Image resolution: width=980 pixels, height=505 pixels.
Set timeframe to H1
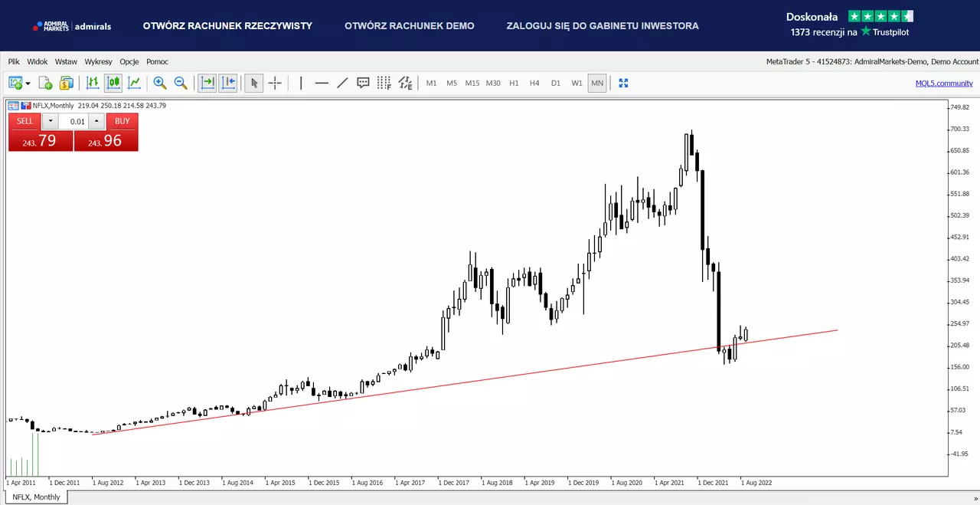pyautogui.click(x=514, y=83)
